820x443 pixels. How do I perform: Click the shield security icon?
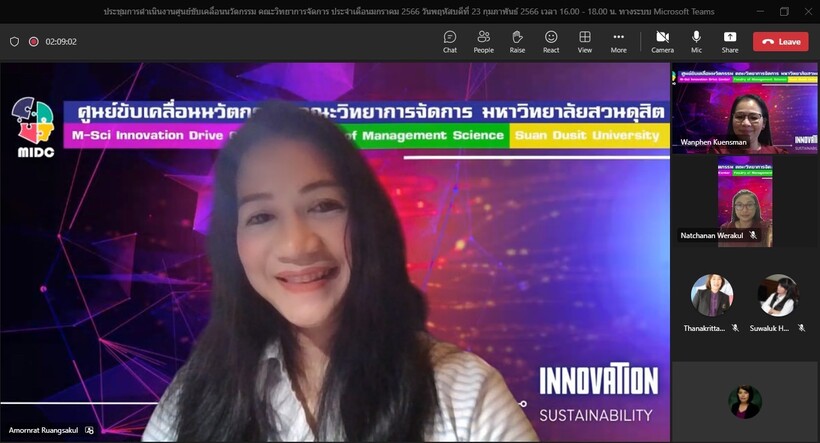click(14, 42)
